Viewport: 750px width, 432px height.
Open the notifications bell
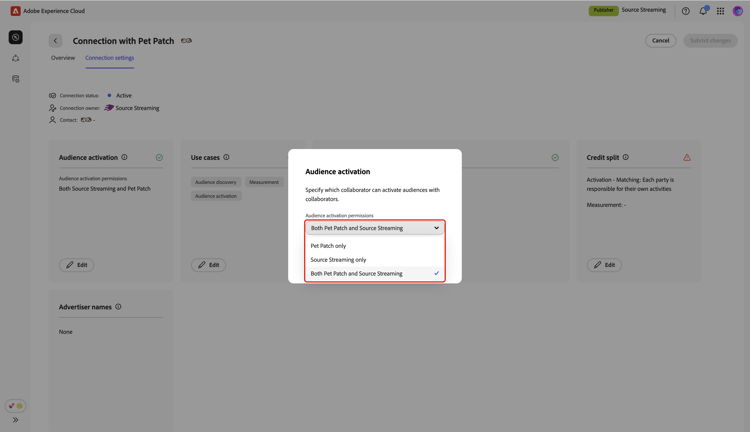coord(703,11)
